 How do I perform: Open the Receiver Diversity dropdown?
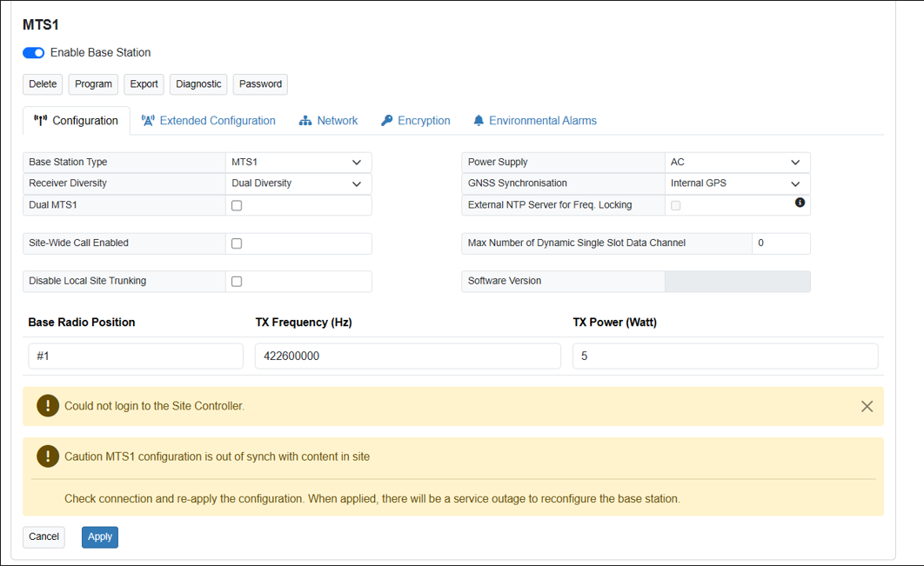point(298,183)
